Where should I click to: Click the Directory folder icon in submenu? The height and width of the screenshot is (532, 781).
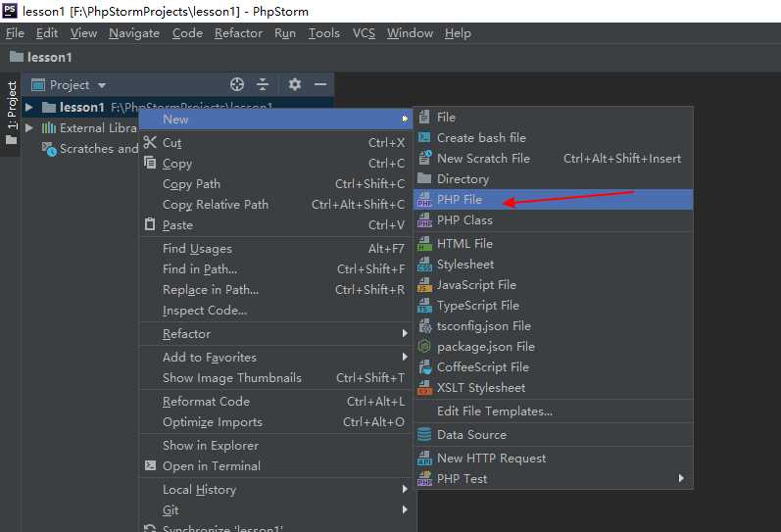(x=424, y=178)
